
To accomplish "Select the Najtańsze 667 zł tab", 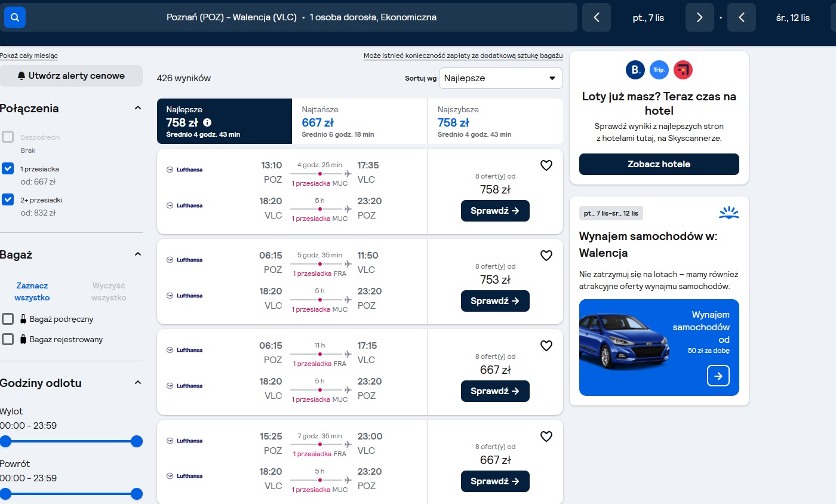I will [x=360, y=121].
